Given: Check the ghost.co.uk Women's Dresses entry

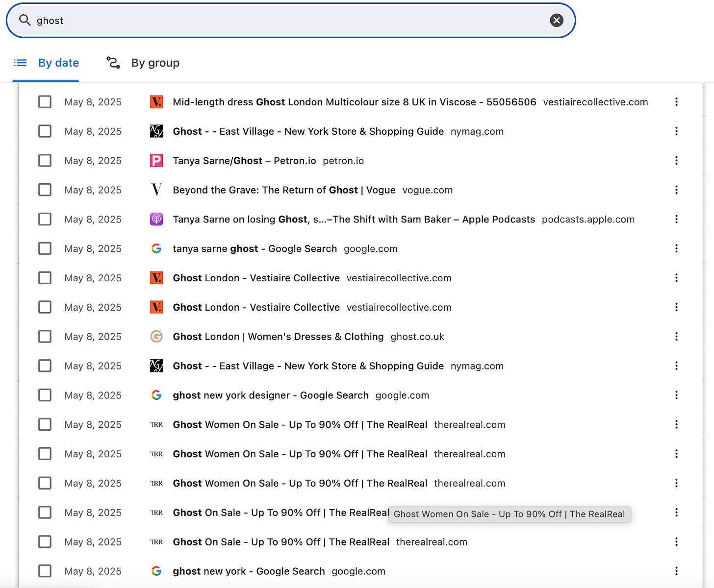Looking at the screenshot, I should (45, 337).
